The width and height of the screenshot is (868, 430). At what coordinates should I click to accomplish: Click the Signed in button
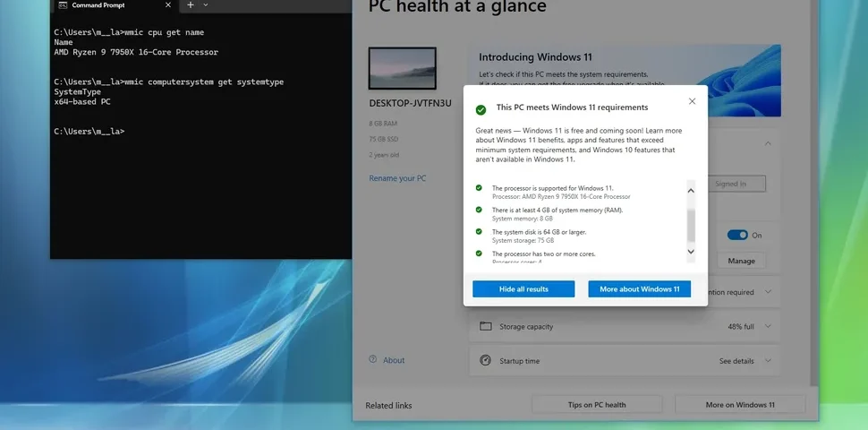tap(730, 184)
